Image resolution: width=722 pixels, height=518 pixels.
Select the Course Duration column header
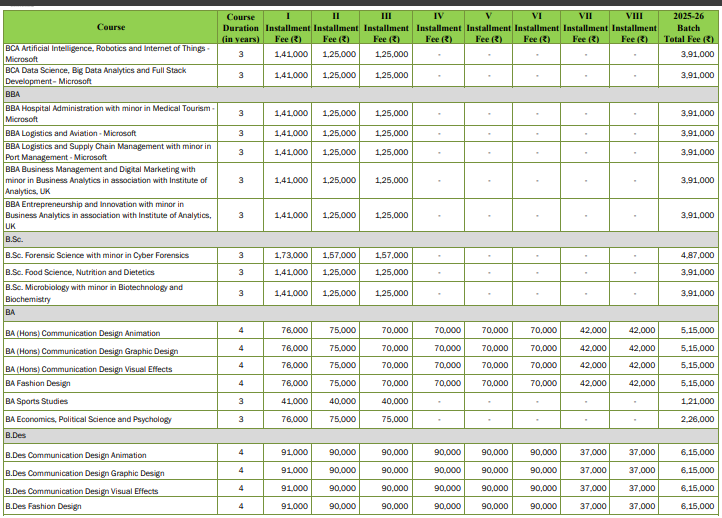[241, 28]
